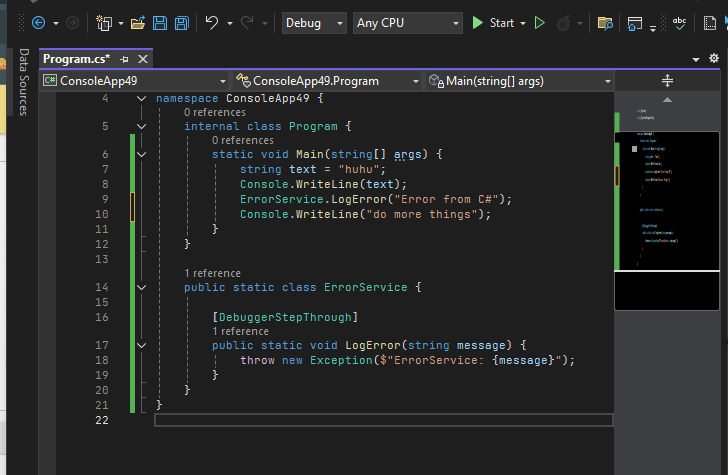Open the Debug configuration dropdown
The width and height of the screenshot is (728, 475).
314,23
